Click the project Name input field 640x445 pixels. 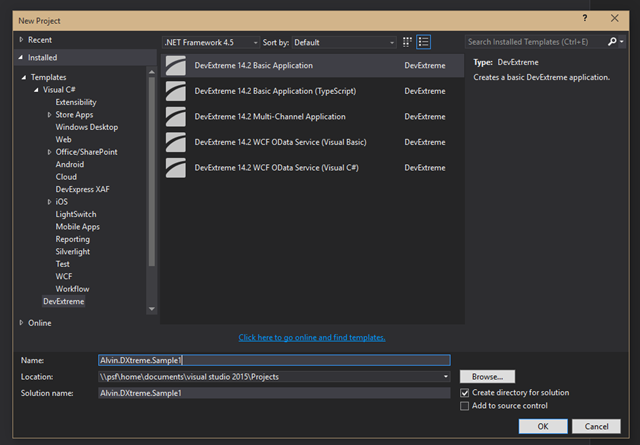point(274,360)
